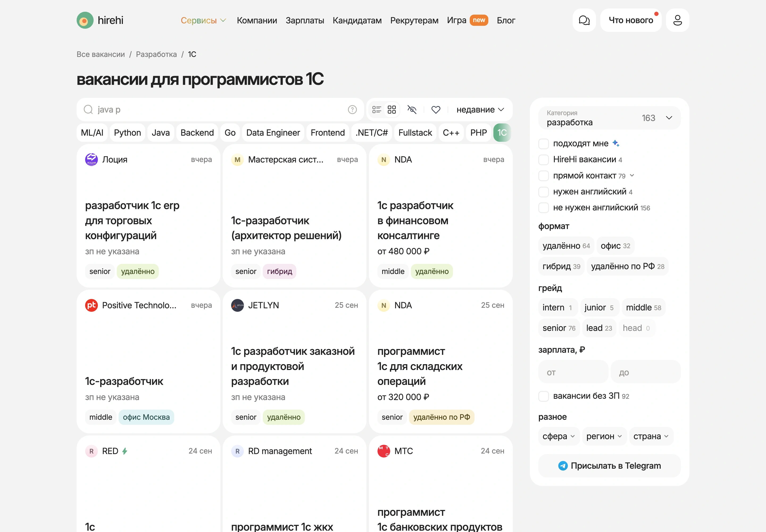Open the регион dropdown
Viewport: 766px width, 532px height.
coord(604,436)
